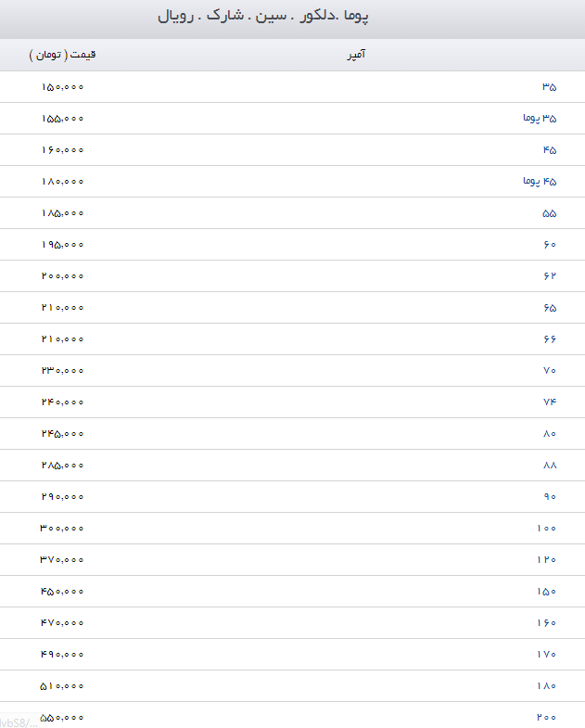Viewport: 585px width, 728px height.
Task: Open the ۱۰۰ amper link
Action: click(546, 529)
